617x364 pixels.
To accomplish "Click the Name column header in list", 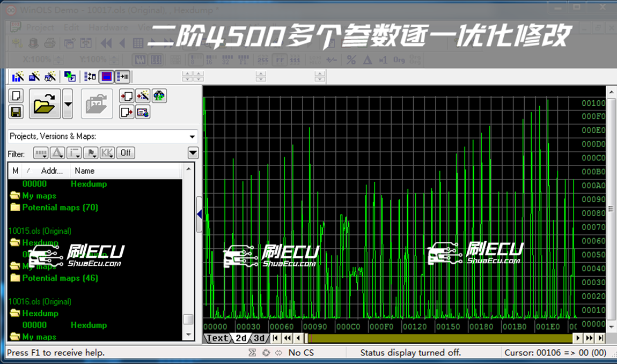I will click(x=85, y=171).
